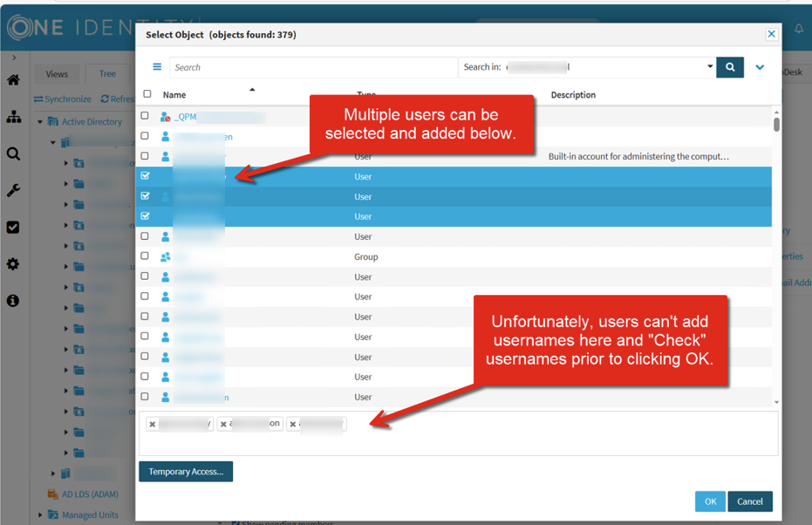The image size is (812, 525).
Task: Click the hamburger menu icon beside Search
Action: point(157,67)
